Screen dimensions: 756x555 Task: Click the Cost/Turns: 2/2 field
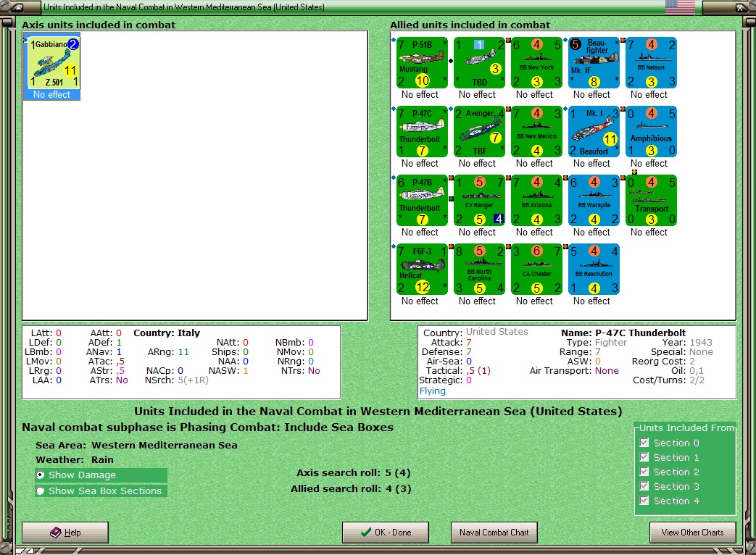point(669,380)
